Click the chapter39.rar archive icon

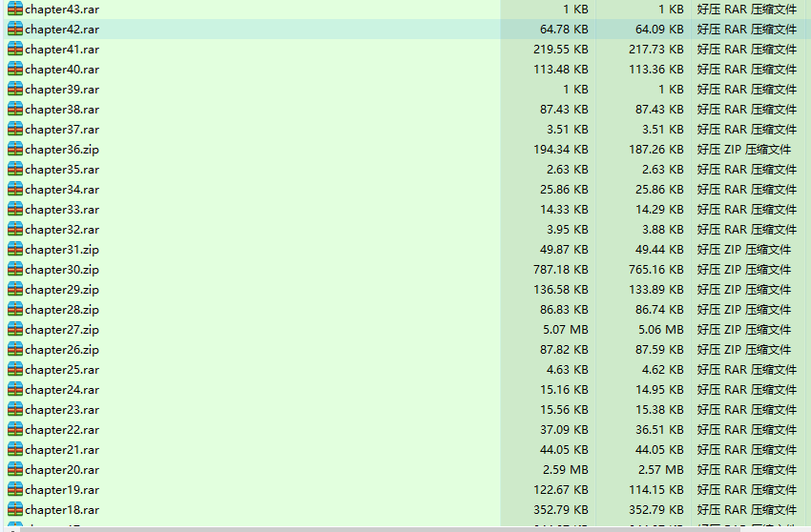pyautogui.click(x=14, y=89)
